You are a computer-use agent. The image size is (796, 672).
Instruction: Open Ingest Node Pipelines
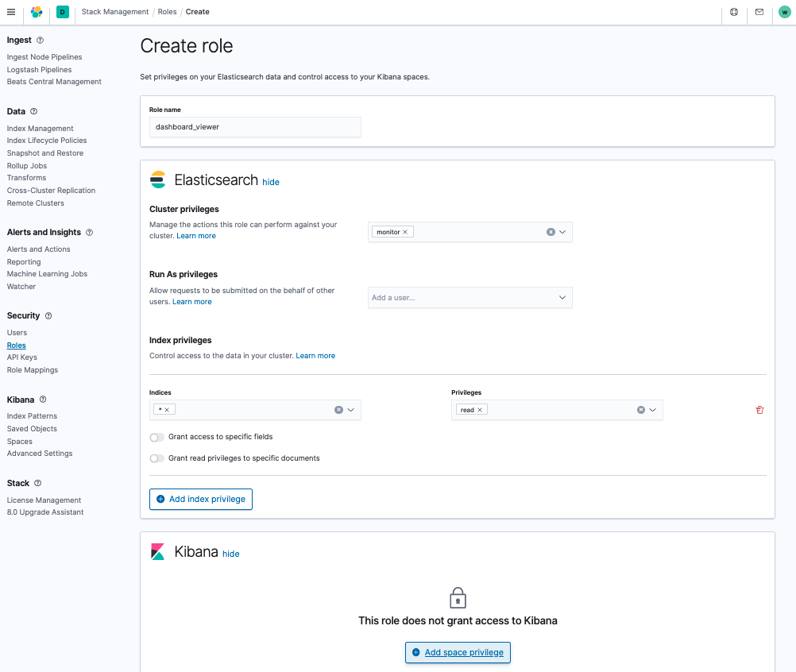coord(44,57)
